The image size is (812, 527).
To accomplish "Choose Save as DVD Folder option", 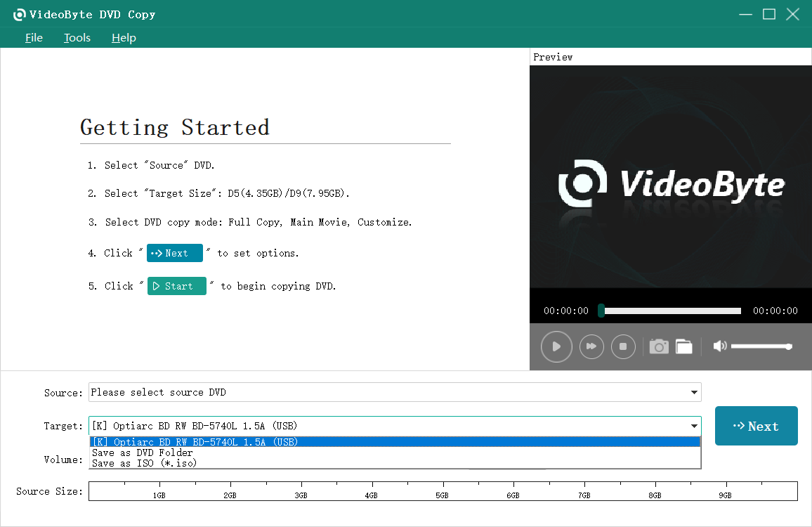I will pyautogui.click(x=395, y=453).
